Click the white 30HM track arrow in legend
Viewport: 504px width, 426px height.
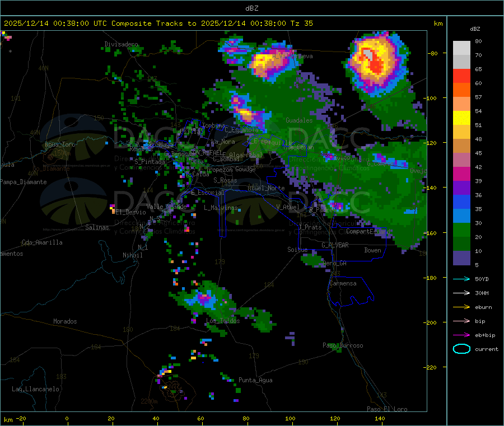tap(461, 293)
